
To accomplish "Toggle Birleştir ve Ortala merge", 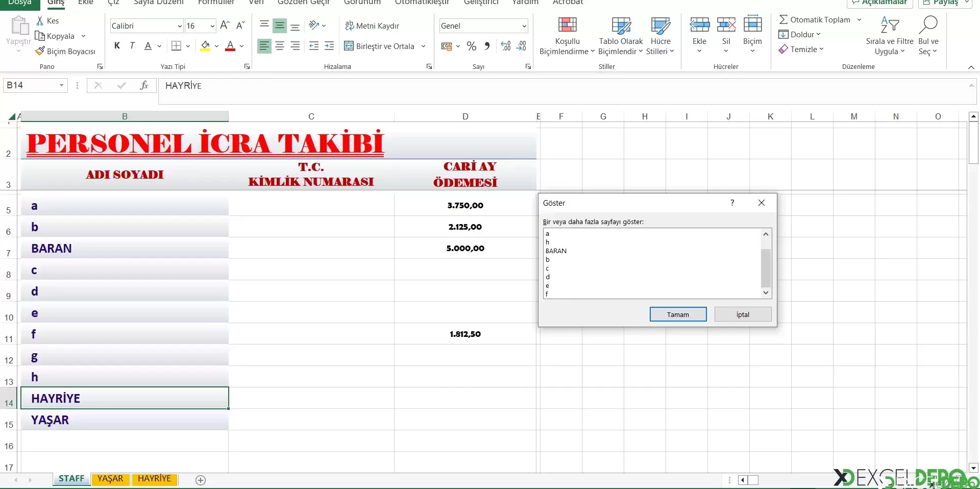I will pyautogui.click(x=379, y=46).
